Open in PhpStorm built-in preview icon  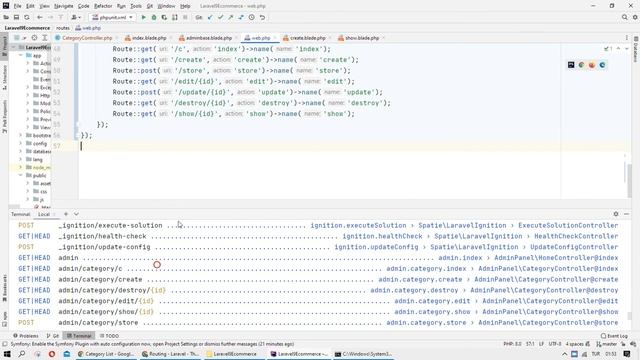coord(571,65)
